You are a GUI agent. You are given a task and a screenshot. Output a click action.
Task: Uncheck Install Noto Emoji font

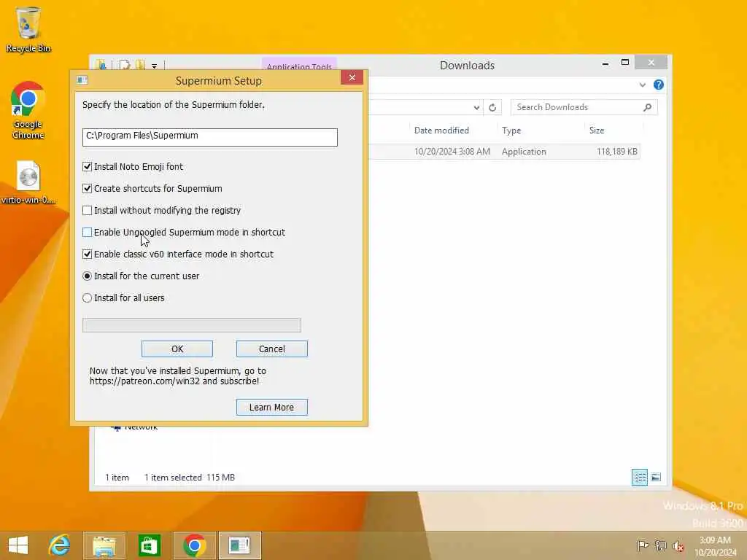[x=88, y=167]
